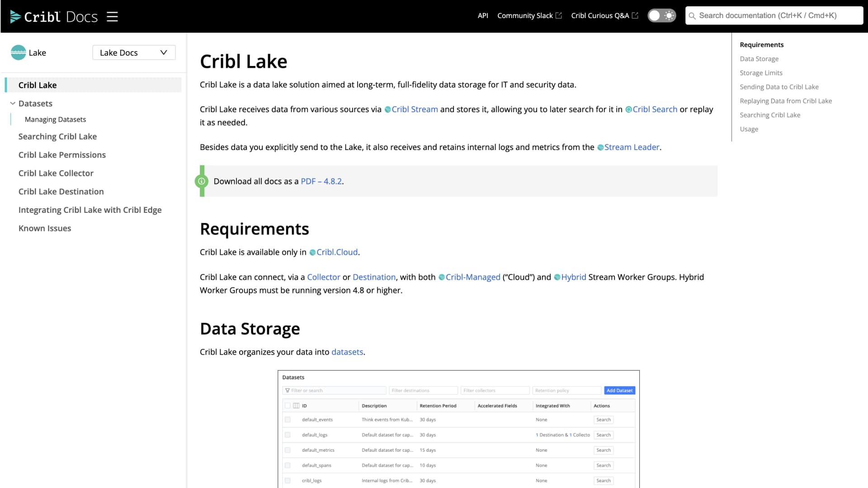Viewport: 868px width, 488px height.
Task: Tick checkbox for default_spans row
Action: pos(288,465)
